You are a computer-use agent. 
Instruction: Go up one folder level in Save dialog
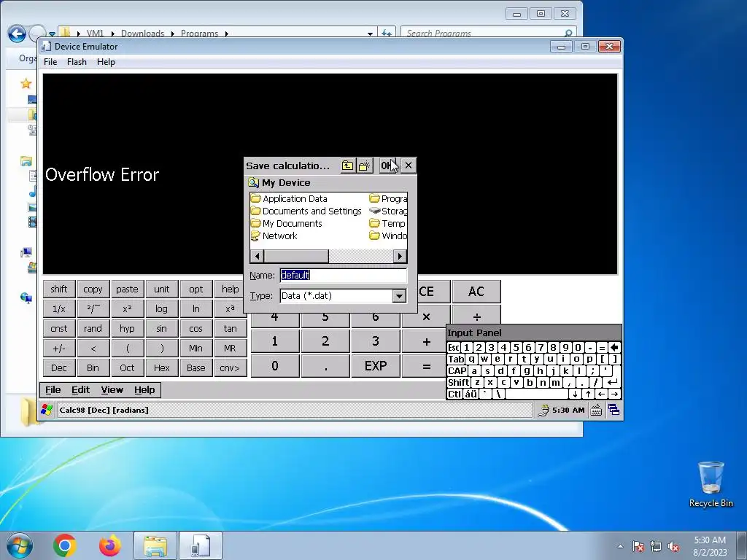click(x=347, y=166)
